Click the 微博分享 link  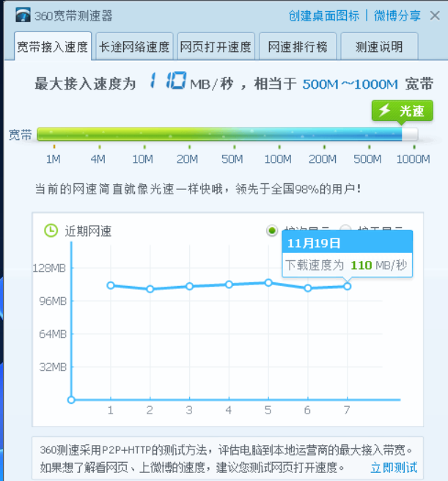click(x=397, y=15)
